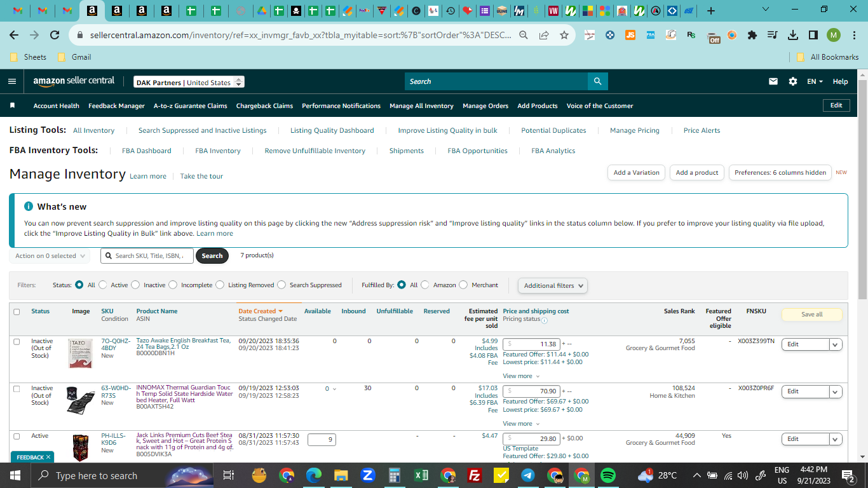Screen dimensions: 868x488
Task: Open Excel from the taskbar
Action: coord(421,475)
